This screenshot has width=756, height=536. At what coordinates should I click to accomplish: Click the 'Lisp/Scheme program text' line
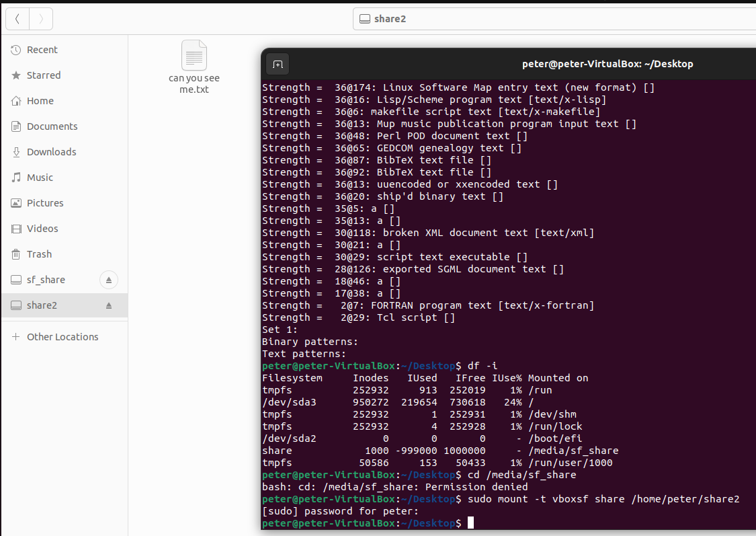pyautogui.click(x=434, y=100)
